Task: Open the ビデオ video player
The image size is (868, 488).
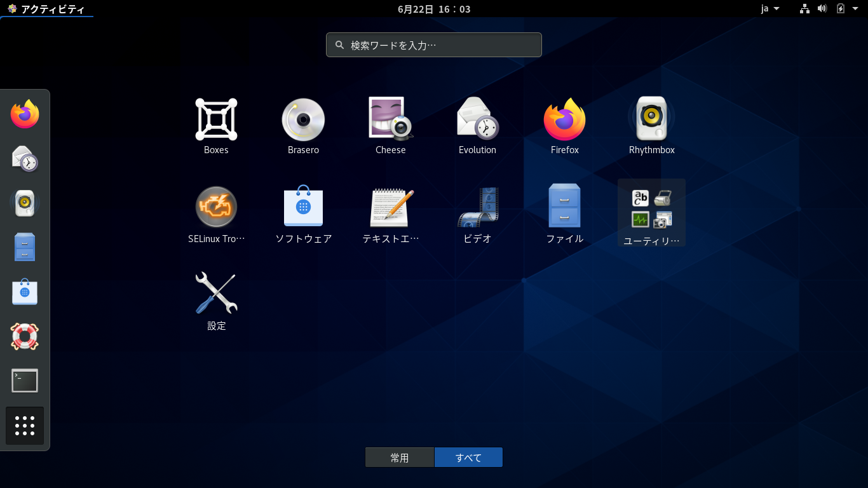Action: coord(477,214)
